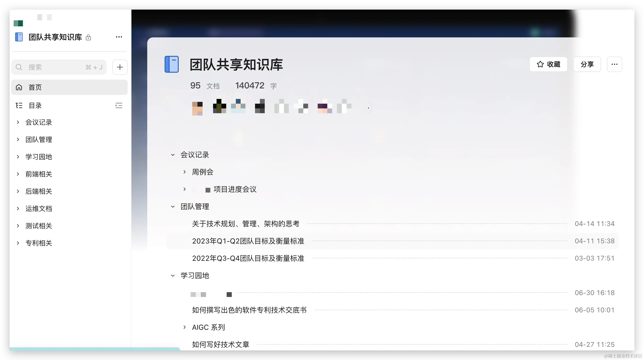Click the star icon in 收藏 button
The image size is (644, 360).
point(541,64)
